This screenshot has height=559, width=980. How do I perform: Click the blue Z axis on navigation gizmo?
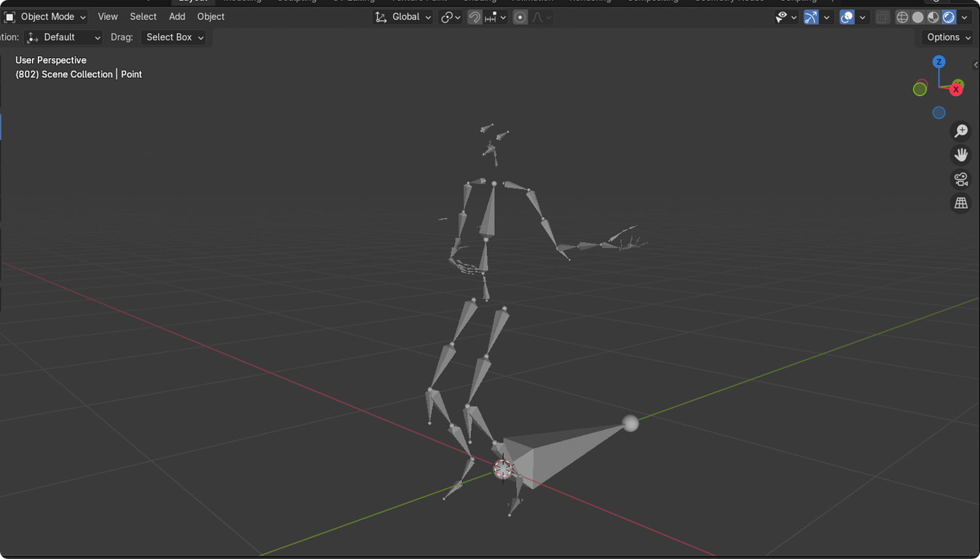click(x=939, y=62)
